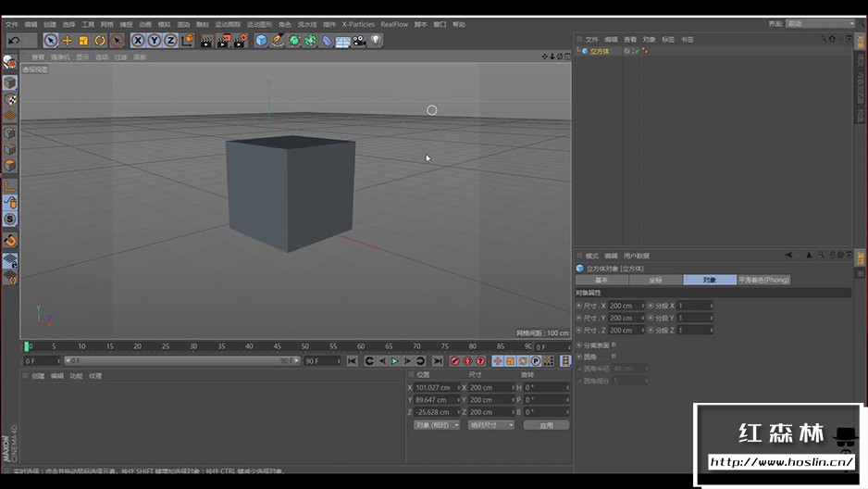Open the 绝对尺寸 dropdown

click(x=490, y=425)
